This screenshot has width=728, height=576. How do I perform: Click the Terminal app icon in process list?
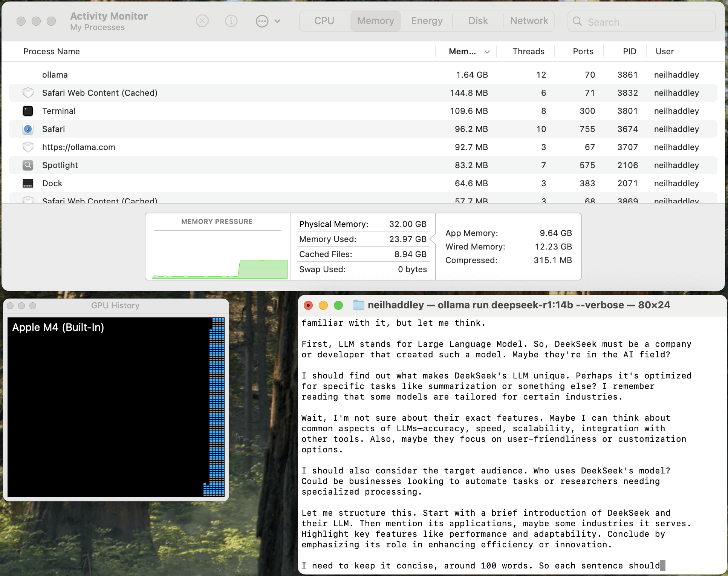click(x=28, y=111)
